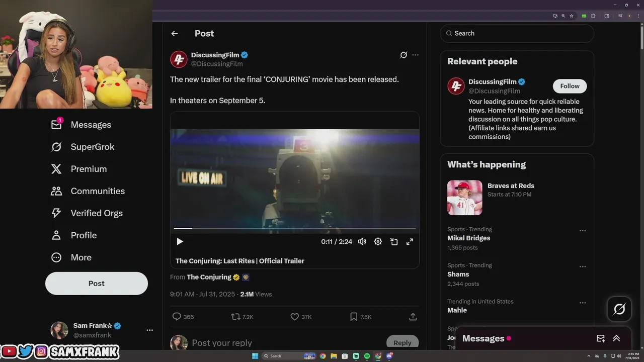Open Spotify from the taskbar
This screenshot has width=644, height=362.
(x=367, y=356)
